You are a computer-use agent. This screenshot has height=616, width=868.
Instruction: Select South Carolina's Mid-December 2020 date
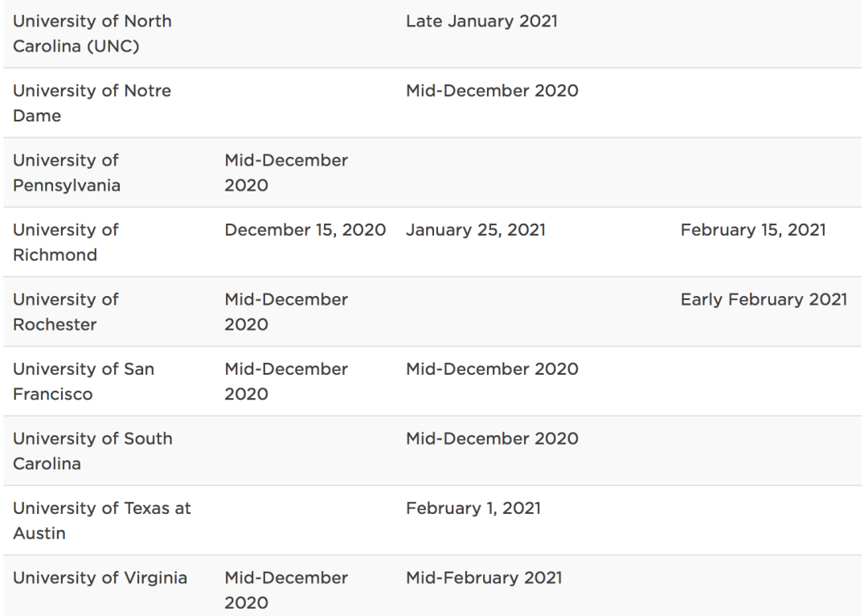pyautogui.click(x=492, y=439)
